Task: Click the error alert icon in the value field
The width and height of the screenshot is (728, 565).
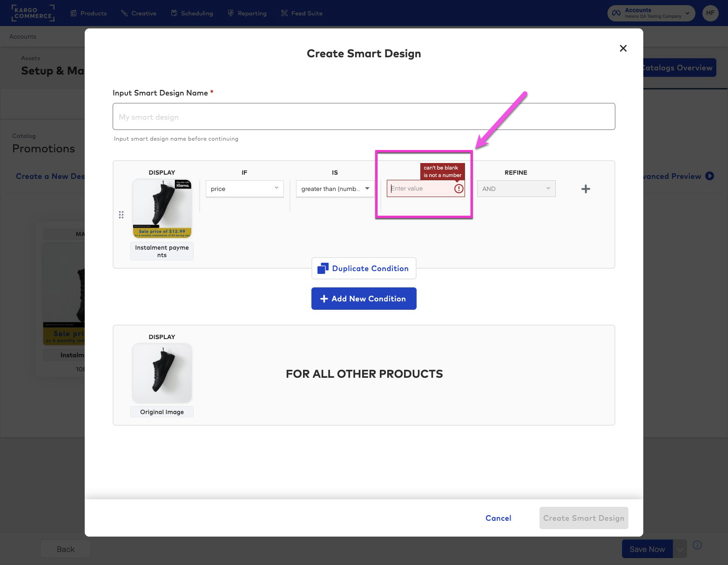Action: 458,188
